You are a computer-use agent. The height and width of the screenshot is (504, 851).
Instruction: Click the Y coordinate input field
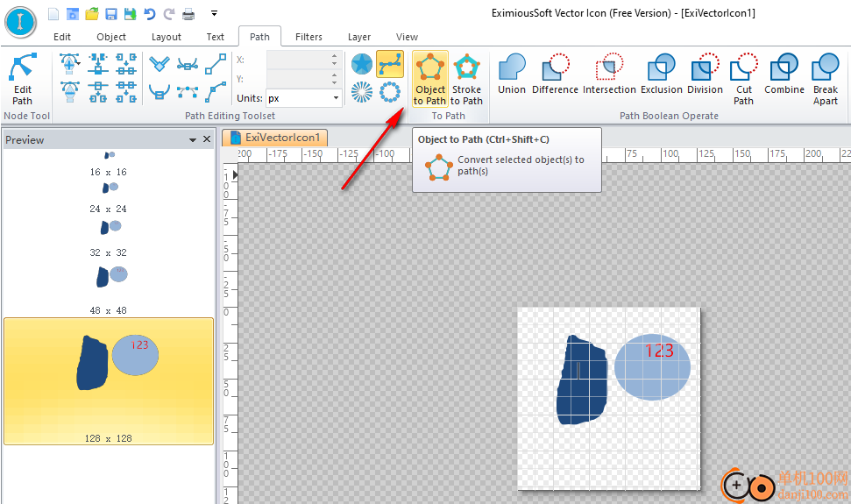[x=299, y=79]
